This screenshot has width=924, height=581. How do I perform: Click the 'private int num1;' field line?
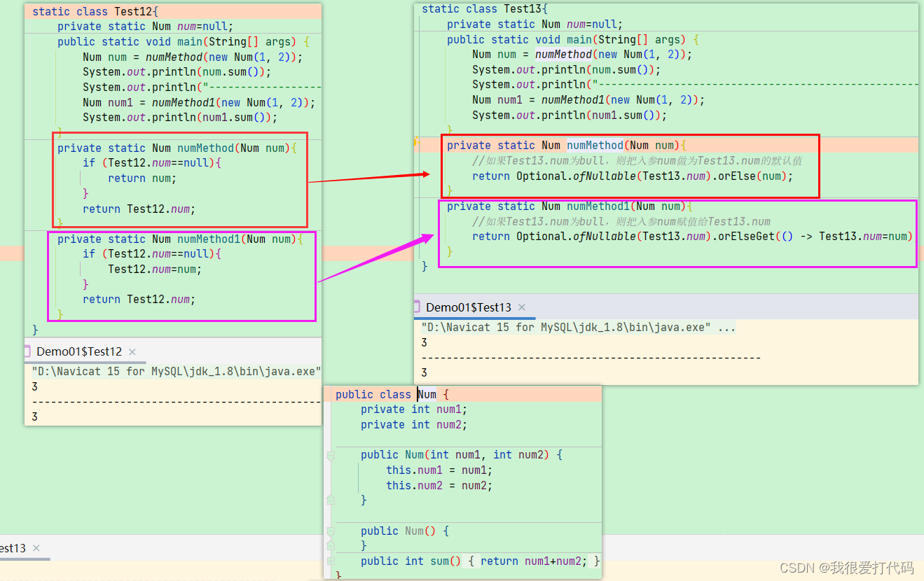click(414, 409)
